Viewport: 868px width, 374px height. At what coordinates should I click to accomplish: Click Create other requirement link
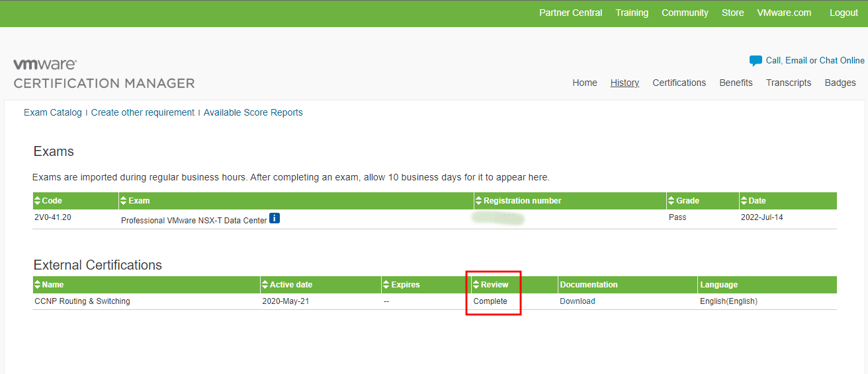[x=143, y=112]
